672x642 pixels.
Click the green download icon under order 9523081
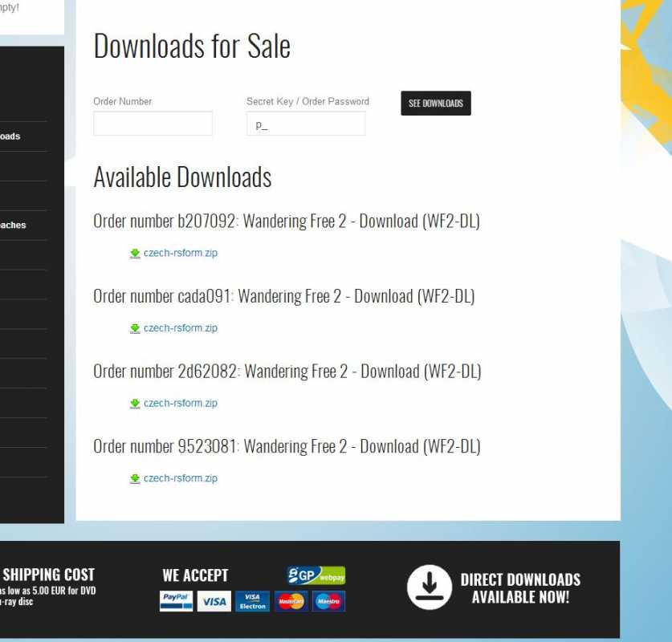pos(135,479)
